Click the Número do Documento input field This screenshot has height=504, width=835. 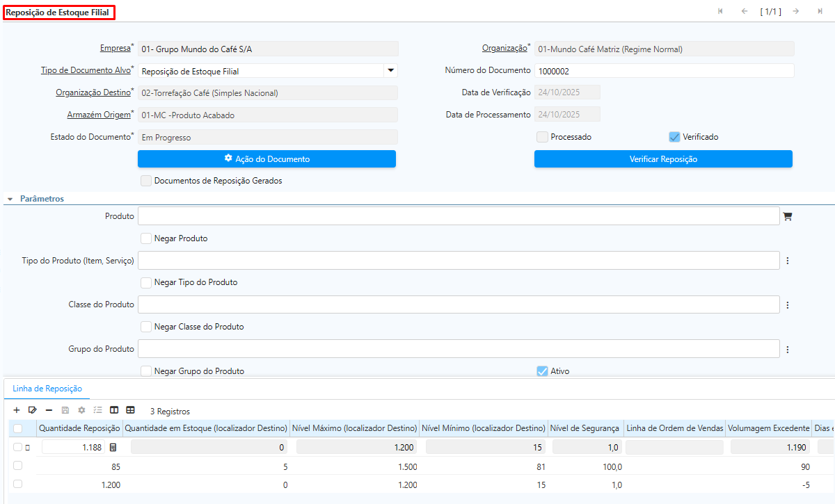click(x=664, y=71)
